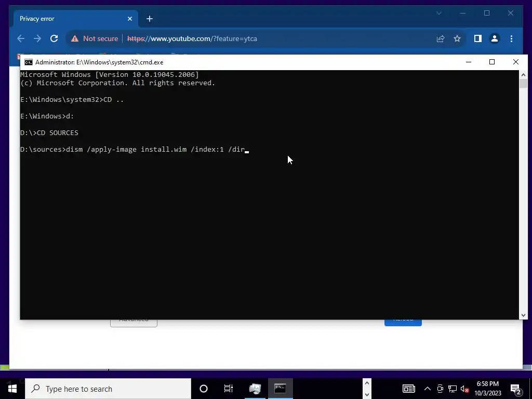The width and height of the screenshot is (532, 399).
Task: Open the Windows Start menu
Action: [12, 389]
